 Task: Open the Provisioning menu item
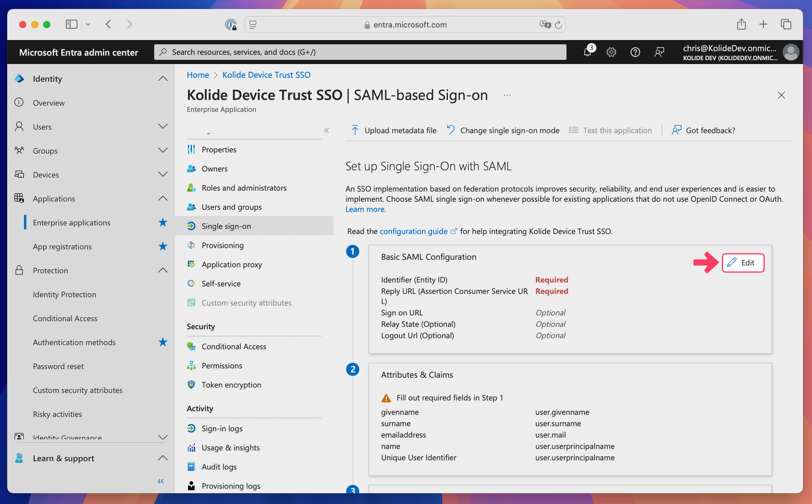[x=222, y=245]
